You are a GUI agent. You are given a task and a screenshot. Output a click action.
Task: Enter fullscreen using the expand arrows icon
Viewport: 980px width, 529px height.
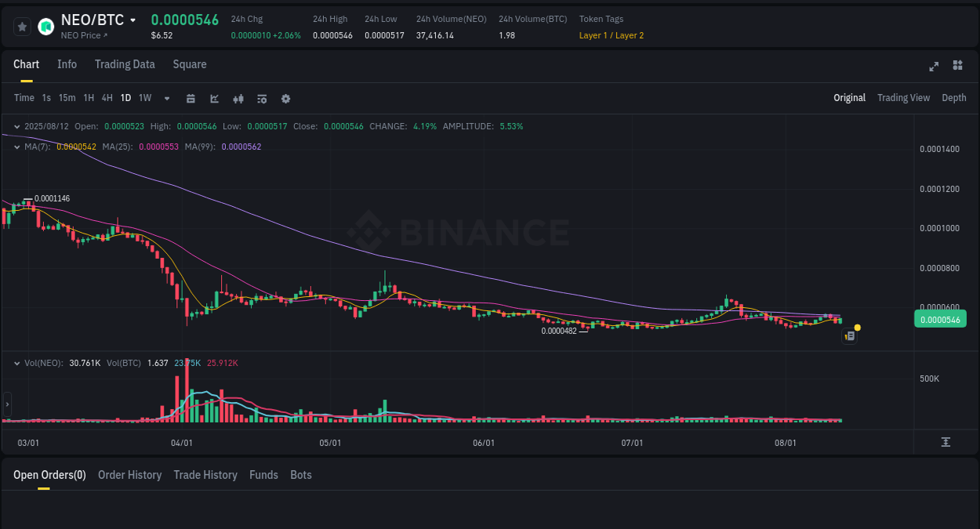tap(934, 67)
